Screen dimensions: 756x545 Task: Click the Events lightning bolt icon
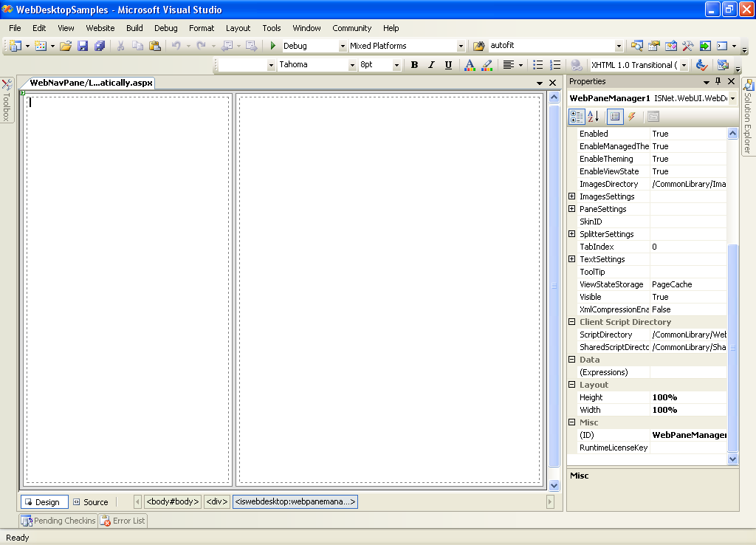632,117
